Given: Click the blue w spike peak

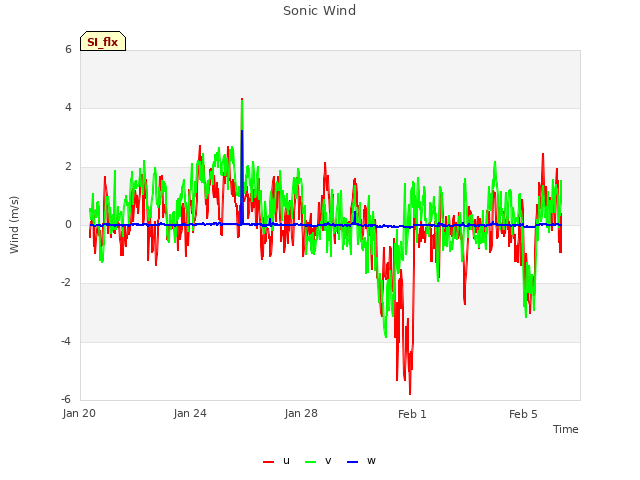Looking at the screenshot, I should pos(242,131).
